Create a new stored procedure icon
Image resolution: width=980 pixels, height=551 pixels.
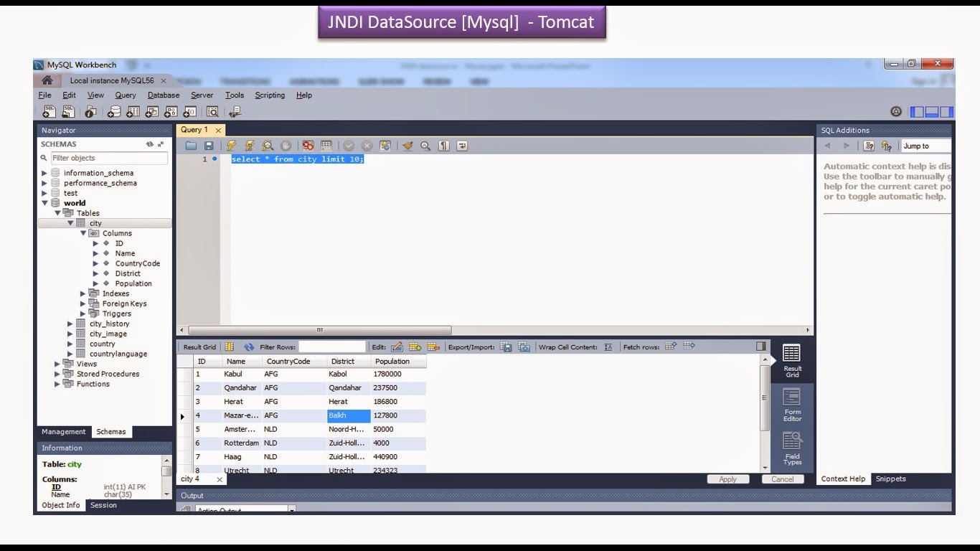pyautogui.click(x=171, y=111)
